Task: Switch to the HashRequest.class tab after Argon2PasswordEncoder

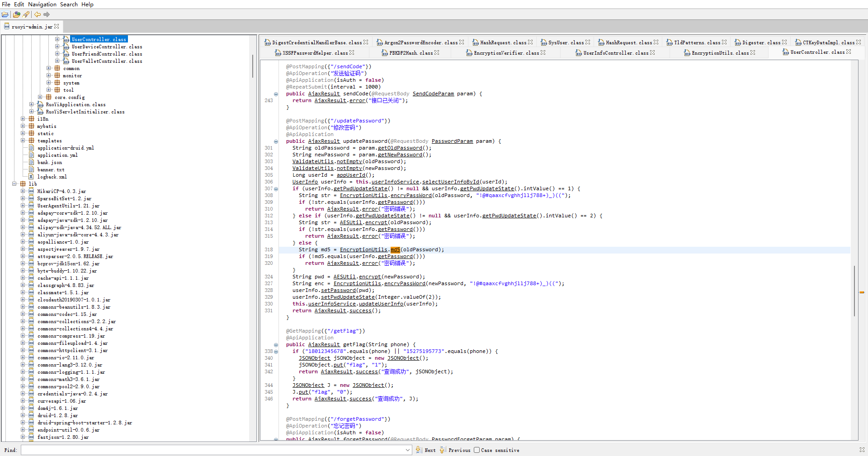Action: click(x=503, y=42)
